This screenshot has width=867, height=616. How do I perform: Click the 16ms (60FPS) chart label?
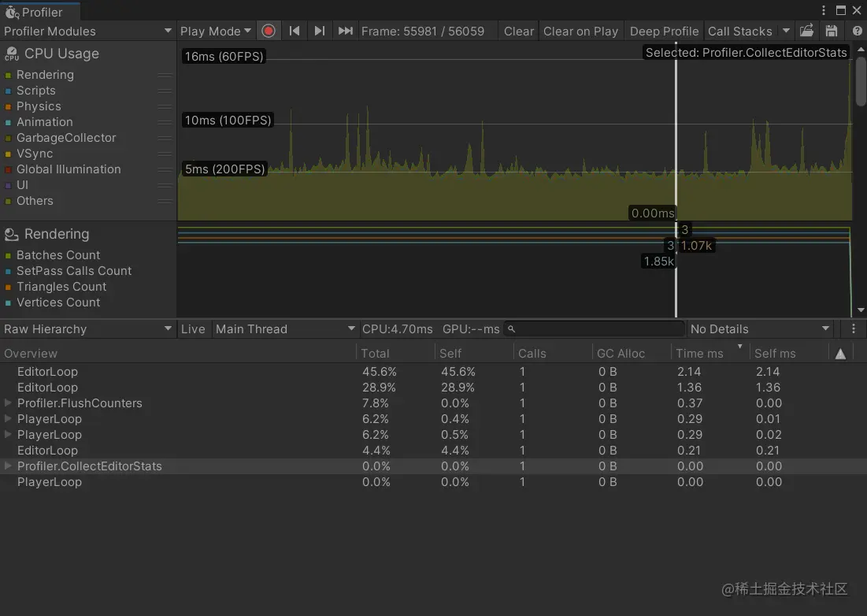click(224, 57)
